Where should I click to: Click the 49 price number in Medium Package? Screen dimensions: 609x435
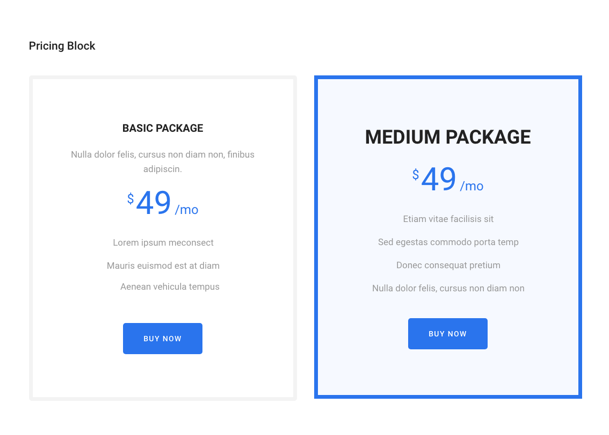coord(439,179)
